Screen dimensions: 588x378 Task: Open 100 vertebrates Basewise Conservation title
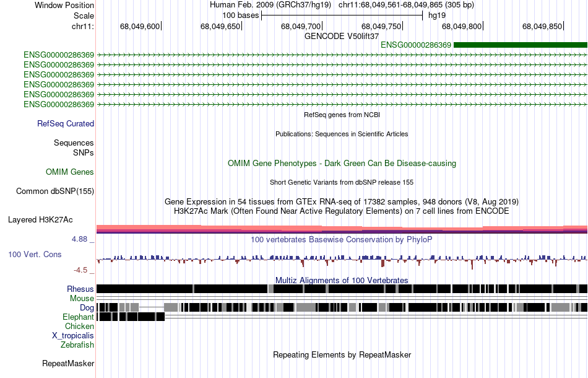click(x=342, y=239)
